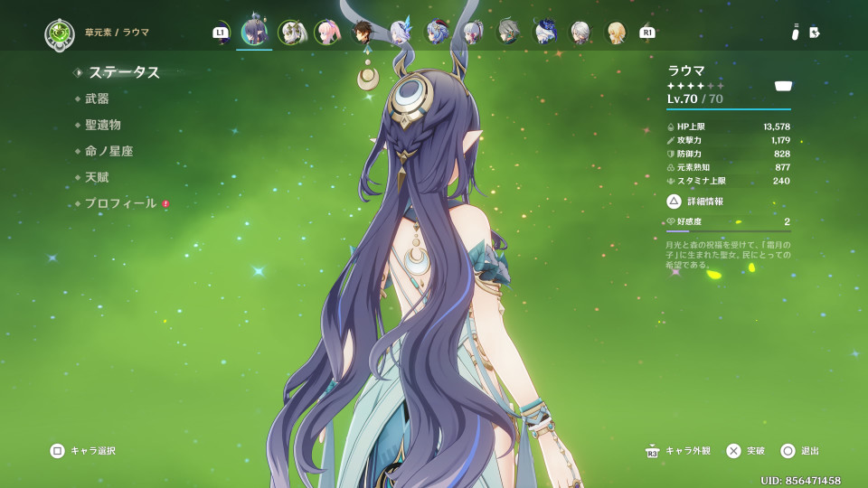Select the portrait with blue crystal hairpiece
The image size is (868, 488).
pos(400,33)
